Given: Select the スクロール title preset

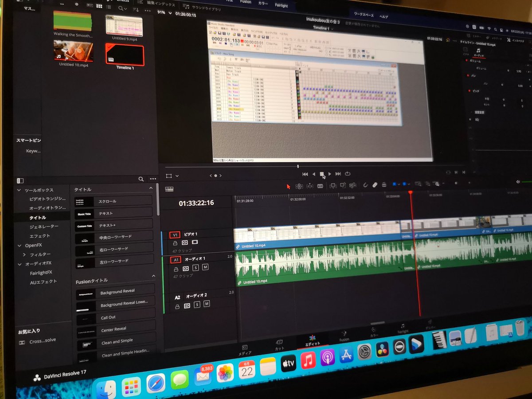Looking at the screenshot, I should click(x=113, y=201).
